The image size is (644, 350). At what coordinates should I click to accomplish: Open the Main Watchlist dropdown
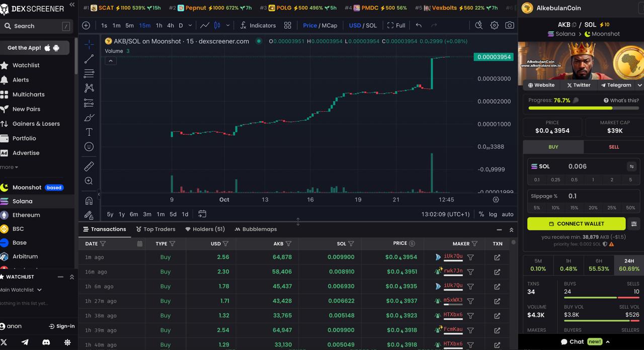click(x=21, y=290)
